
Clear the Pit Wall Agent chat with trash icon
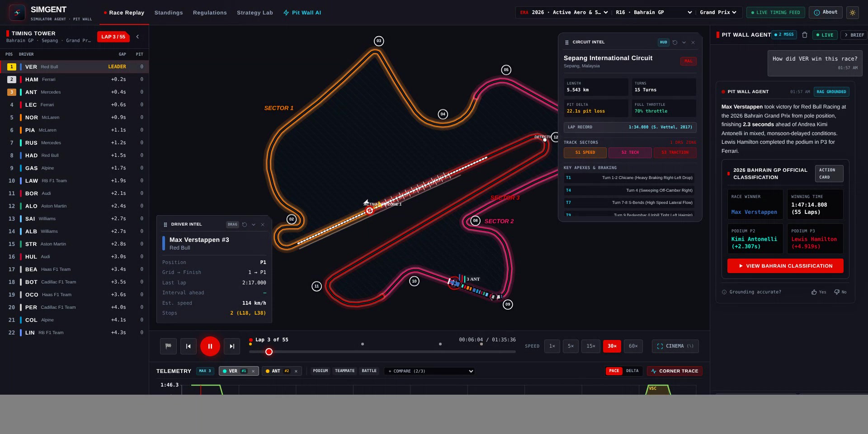click(805, 35)
